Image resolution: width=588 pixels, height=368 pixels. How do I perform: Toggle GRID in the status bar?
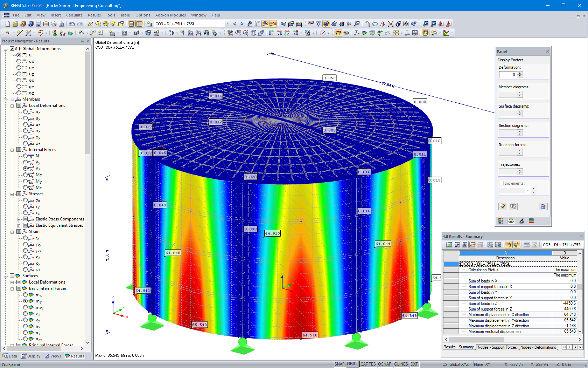tap(352, 364)
